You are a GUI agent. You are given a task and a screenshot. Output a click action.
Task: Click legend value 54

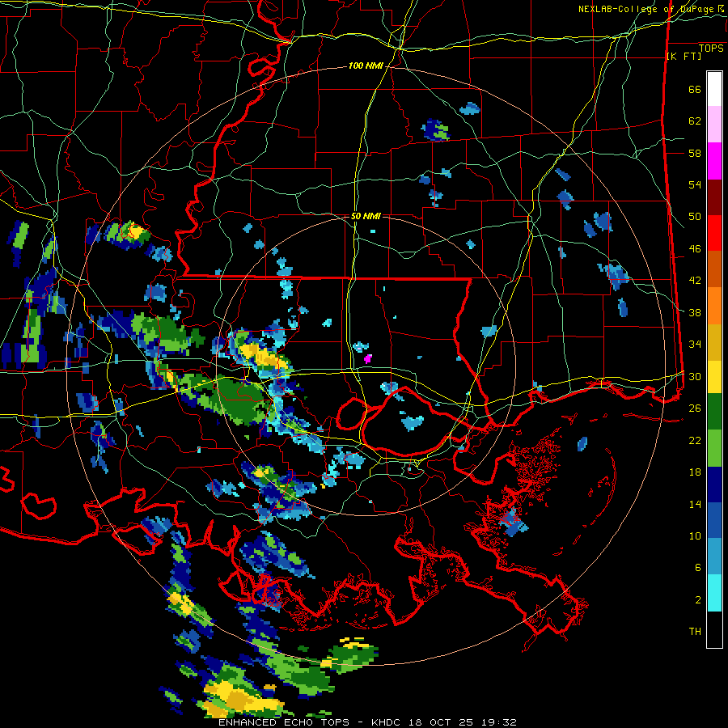point(695,184)
